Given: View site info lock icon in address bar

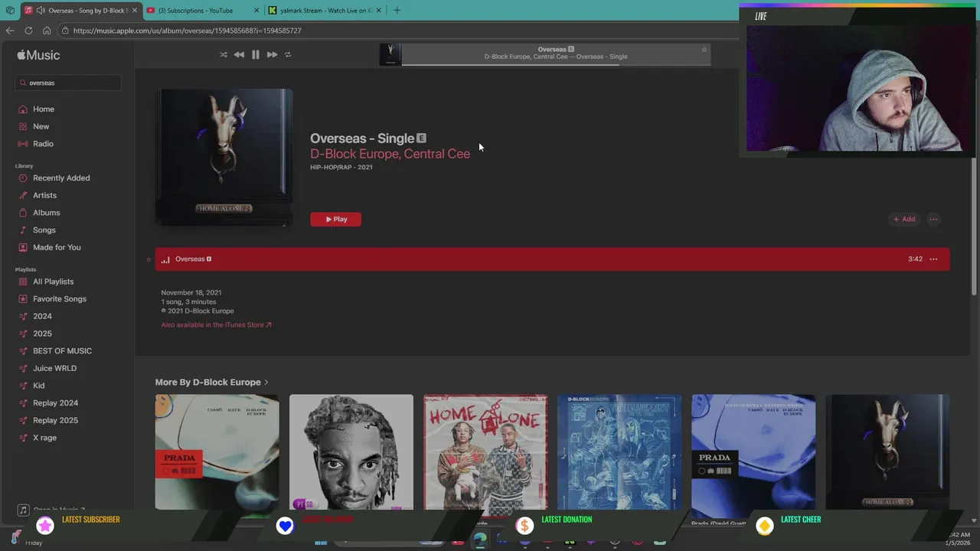Looking at the screenshot, I should (x=66, y=31).
